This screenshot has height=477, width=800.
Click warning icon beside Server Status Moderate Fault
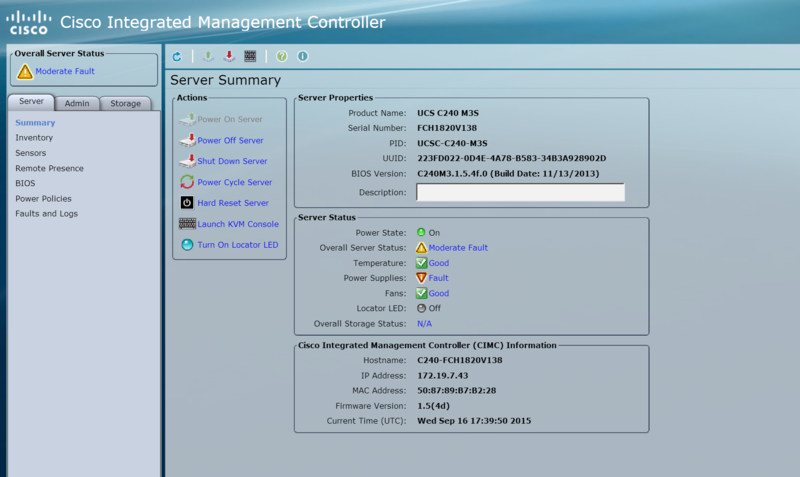[x=421, y=248]
